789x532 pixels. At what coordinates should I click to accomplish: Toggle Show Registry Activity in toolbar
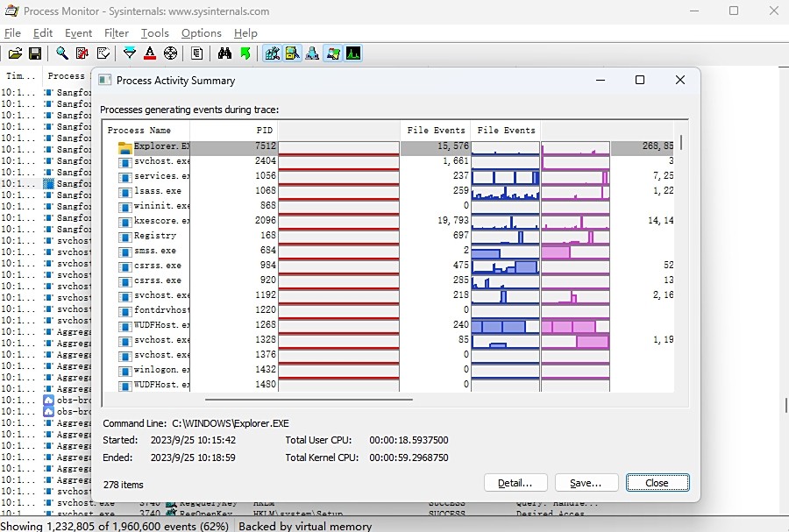coord(272,53)
